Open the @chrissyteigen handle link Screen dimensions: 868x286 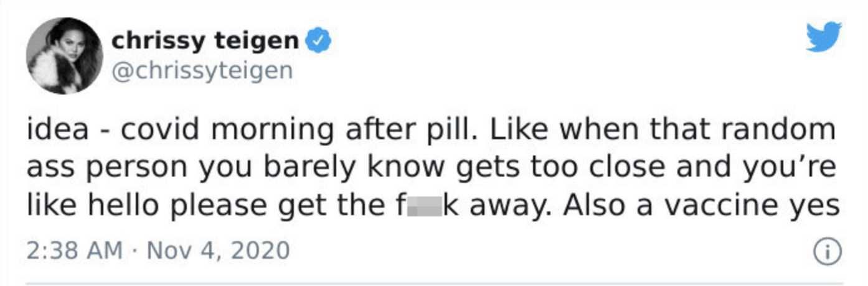(x=202, y=71)
